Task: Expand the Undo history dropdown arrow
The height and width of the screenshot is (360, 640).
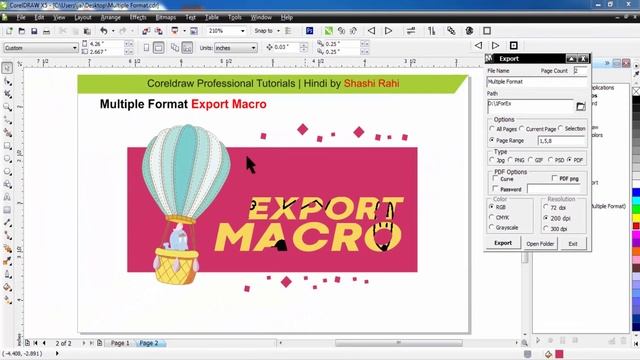Action: [x=113, y=31]
